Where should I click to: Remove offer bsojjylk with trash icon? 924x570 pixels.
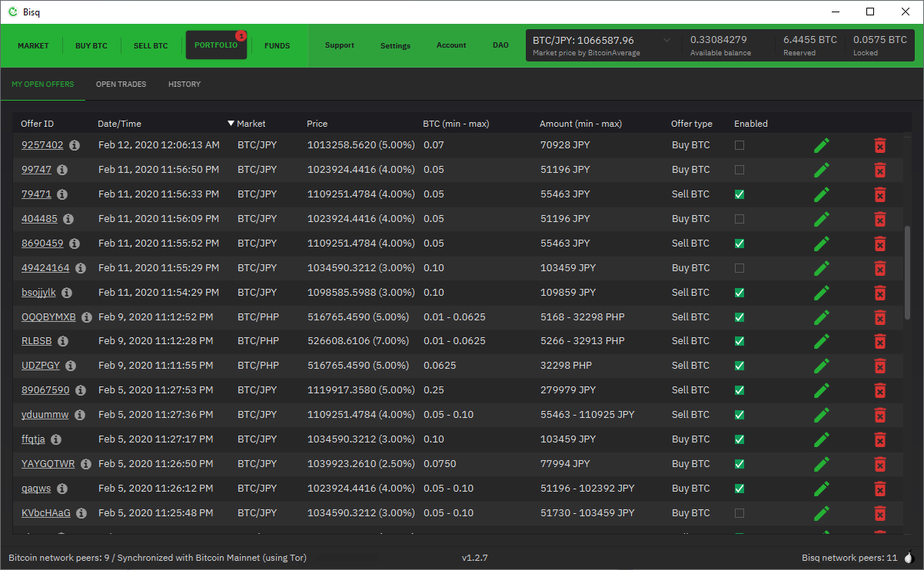point(880,293)
